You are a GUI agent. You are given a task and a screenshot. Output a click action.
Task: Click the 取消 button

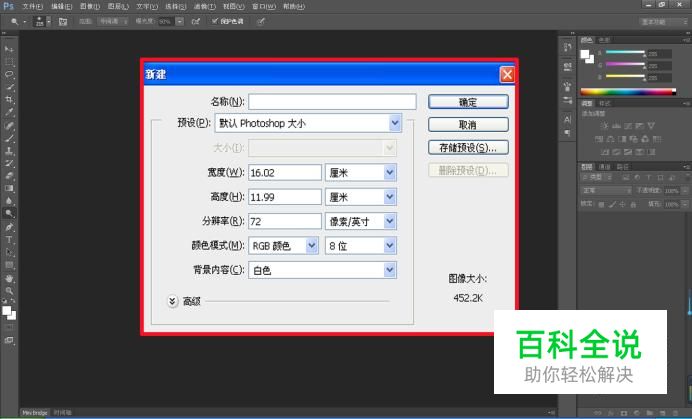(468, 125)
